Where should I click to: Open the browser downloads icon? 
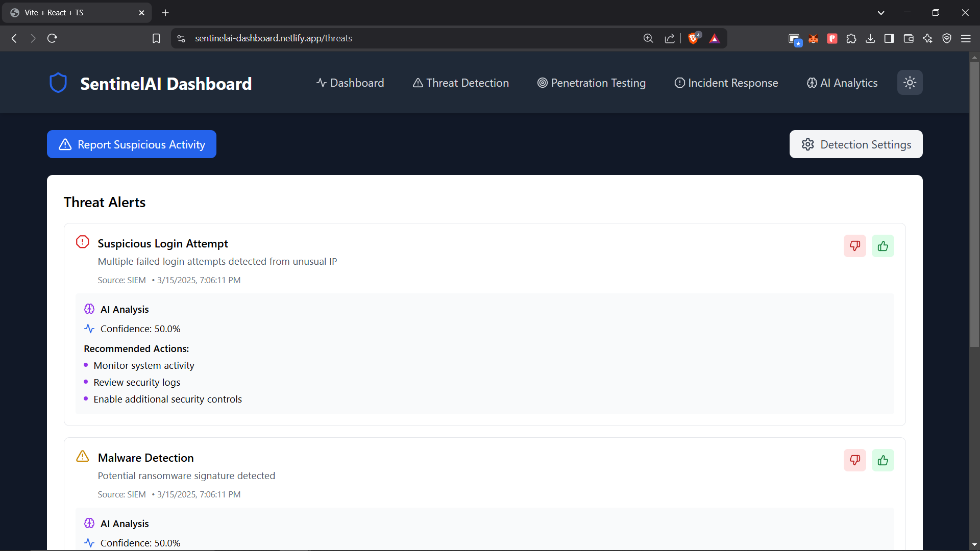pyautogui.click(x=870, y=38)
